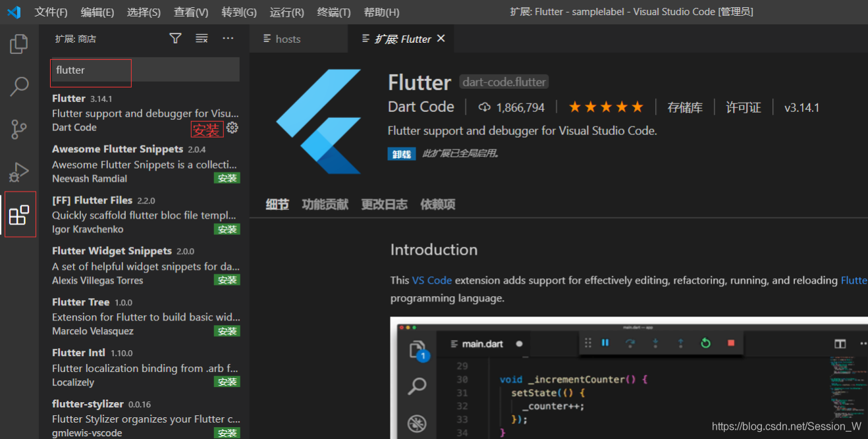
Task: Select the 扩展: Flutter editor tab
Action: 401,39
